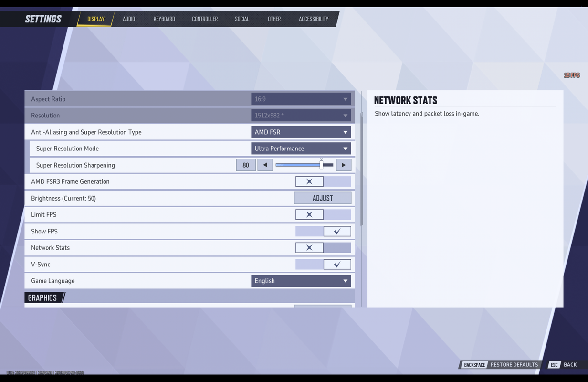This screenshot has height=382, width=588.
Task: Click the Brightness ADJUST button
Action: [x=323, y=198]
